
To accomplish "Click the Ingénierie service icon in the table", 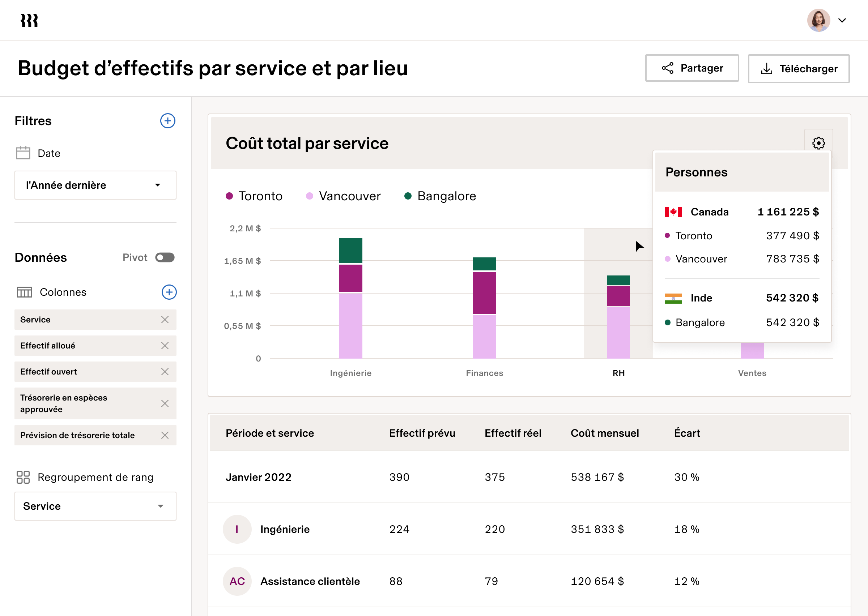I will pos(237,529).
